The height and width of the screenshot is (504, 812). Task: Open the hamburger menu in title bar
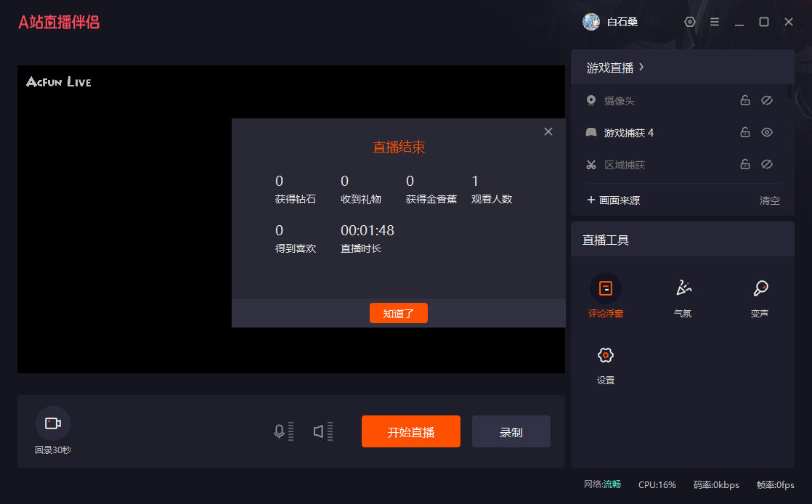pyautogui.click(x=715, y=22)
